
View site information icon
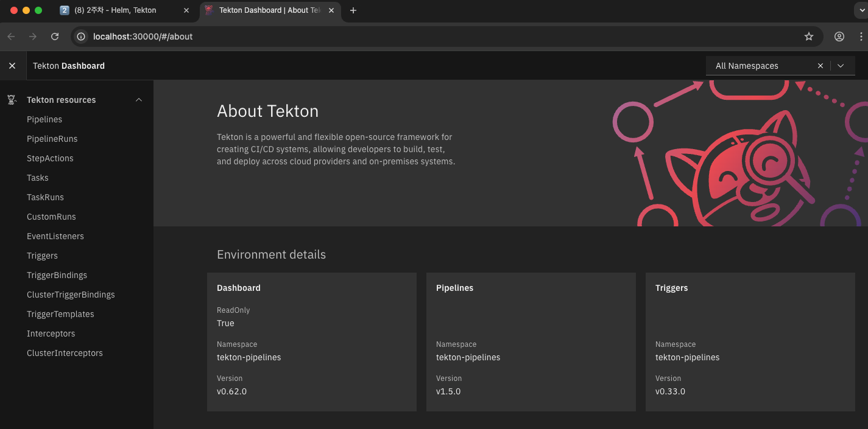coord(81,37)
